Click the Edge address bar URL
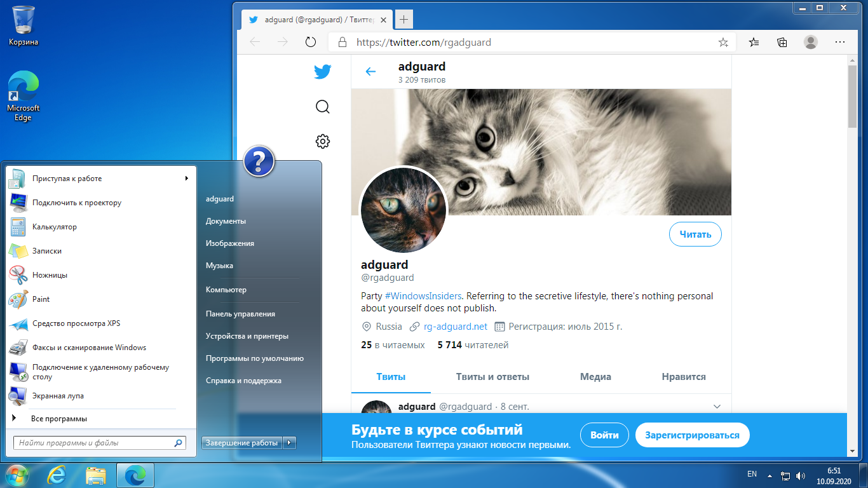 coord(424,43)
